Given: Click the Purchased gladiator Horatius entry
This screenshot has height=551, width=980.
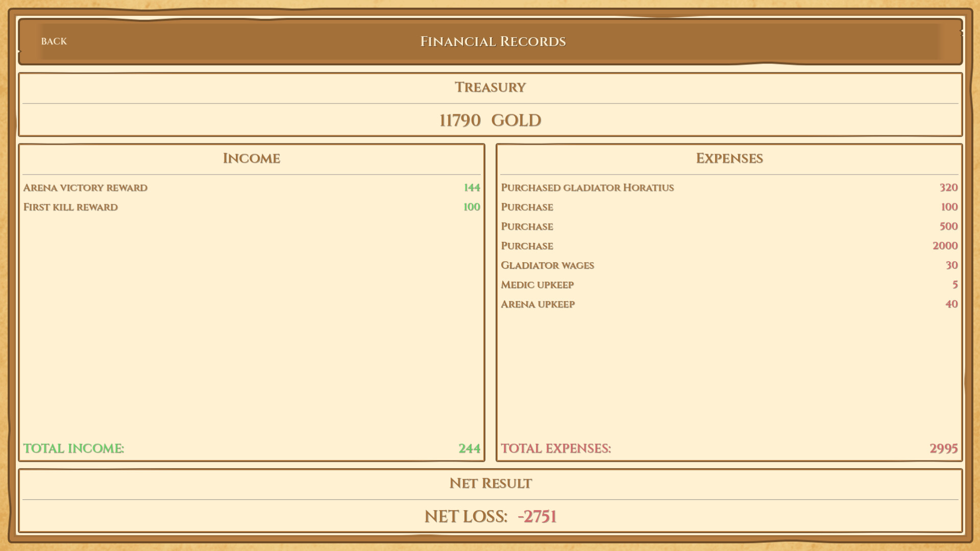Looking at the screenshot, I should pyautogui.click(x=587, y=188).
